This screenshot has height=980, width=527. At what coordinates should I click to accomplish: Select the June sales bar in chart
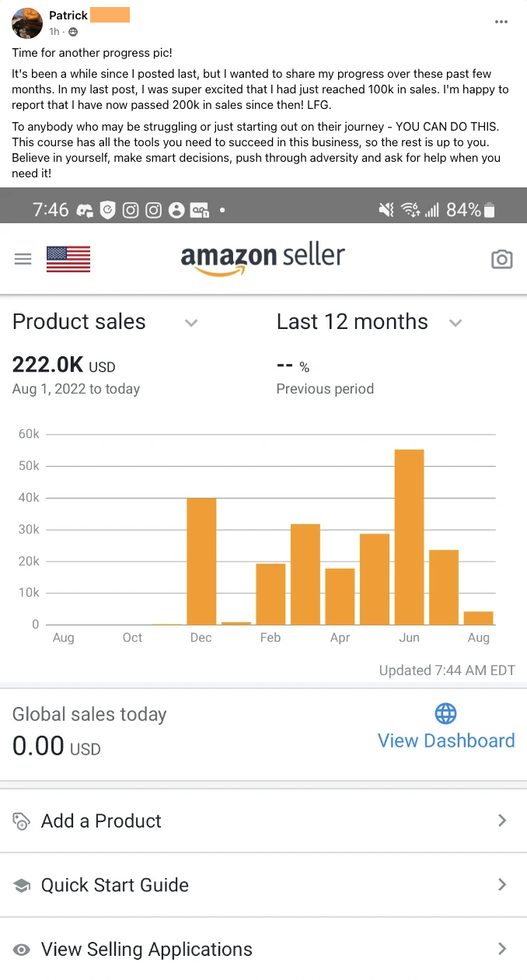pos(409,537)
